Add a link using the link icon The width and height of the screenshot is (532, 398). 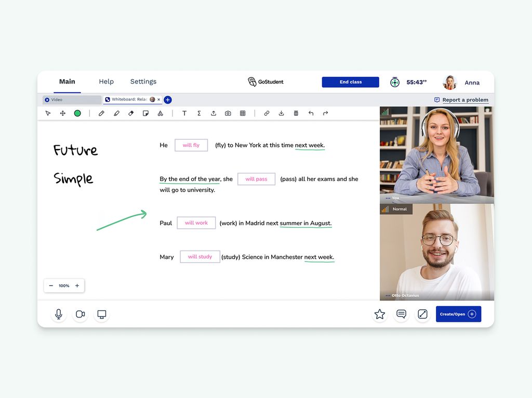point(266,113)
